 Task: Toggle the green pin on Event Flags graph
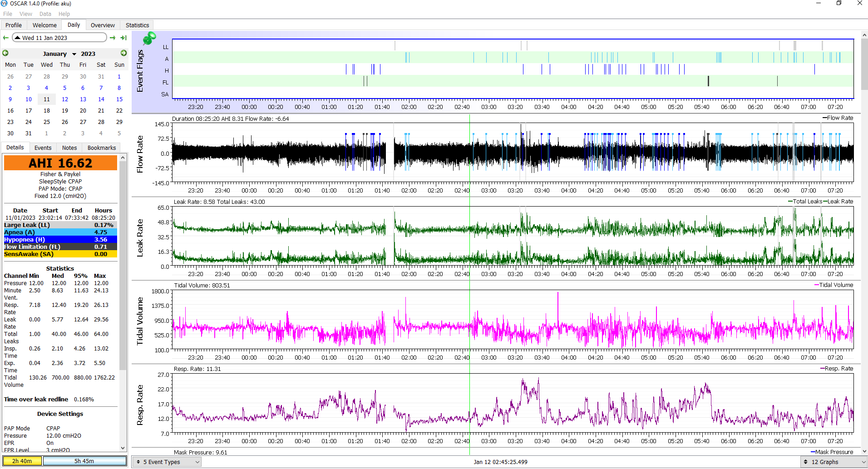(x=149, y=38)
